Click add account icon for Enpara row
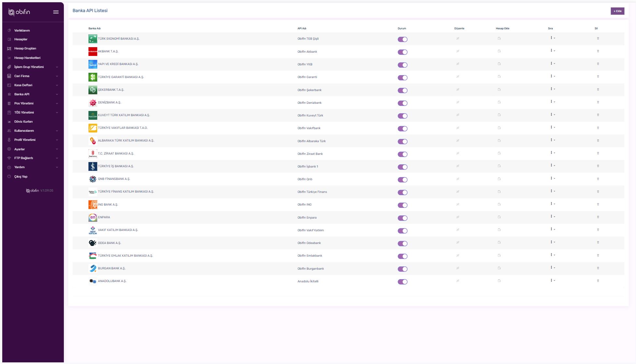 [x=499, y=217]
